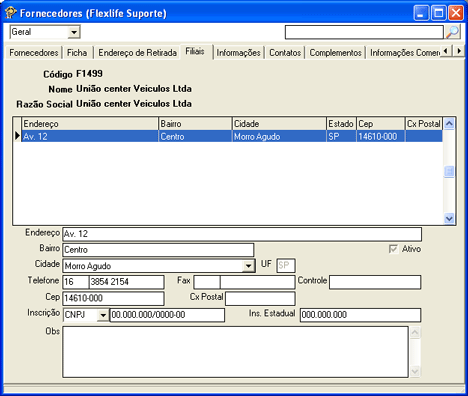Expand the Cidade Morro Agudo dropdown
The height and width of the screenshot is (396, 468).
[248, 266]
